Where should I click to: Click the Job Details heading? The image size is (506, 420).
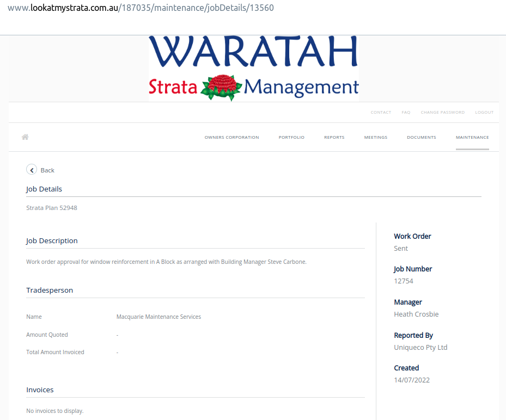click(44, 189)
